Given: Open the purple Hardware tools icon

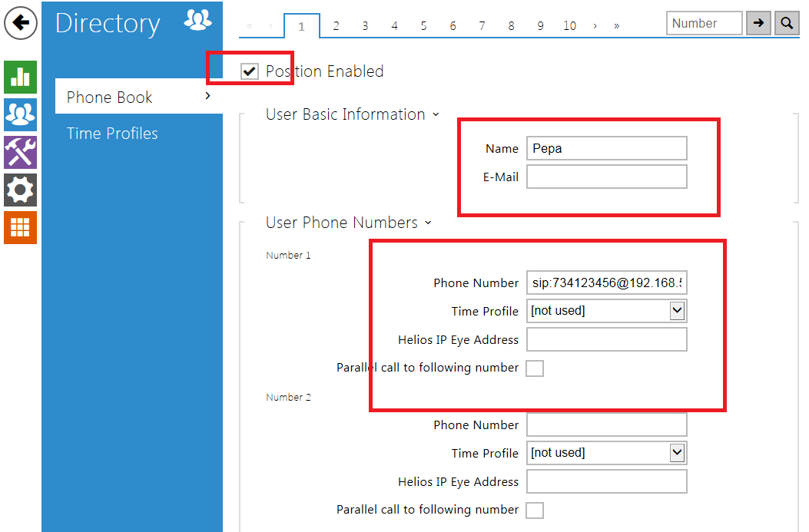Looking at the screenshot, I should pos(20,152).
